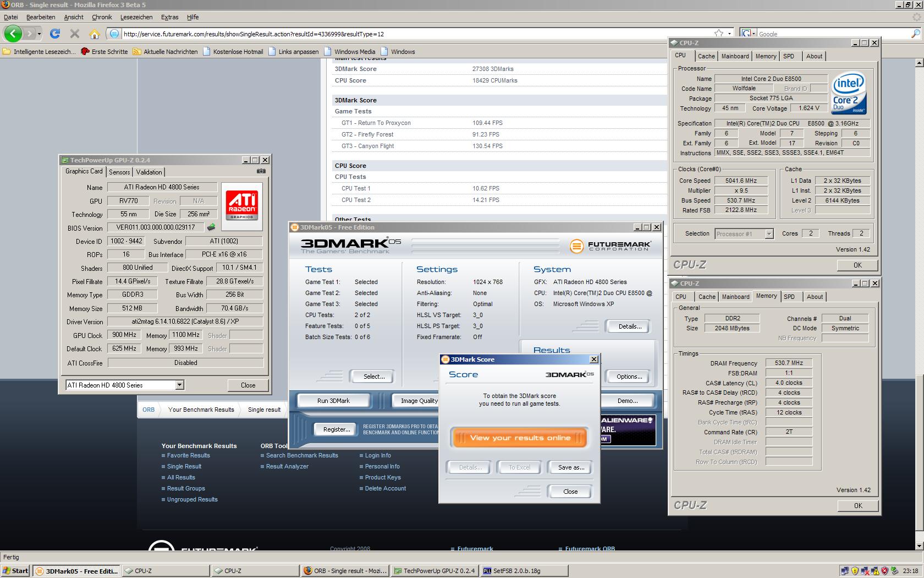
Task: Go to the home page icon
Action: (95, 34)
